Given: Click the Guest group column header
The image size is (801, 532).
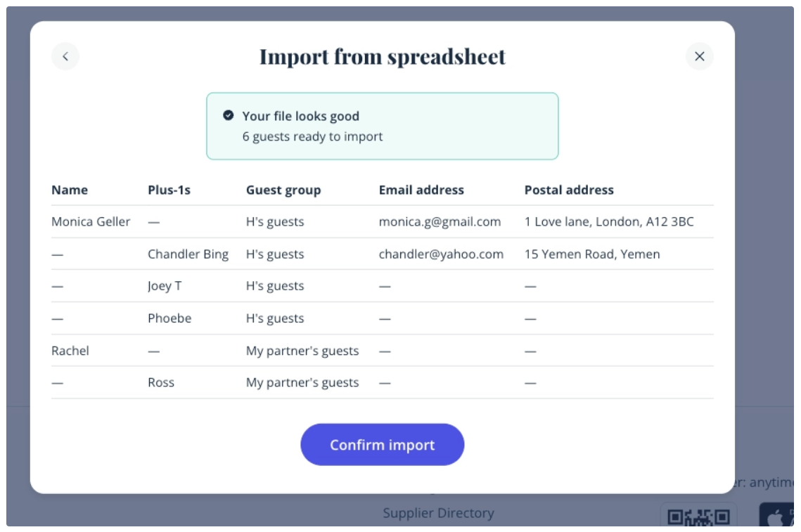Looking at the screenshot, I should tap(283, 190).
